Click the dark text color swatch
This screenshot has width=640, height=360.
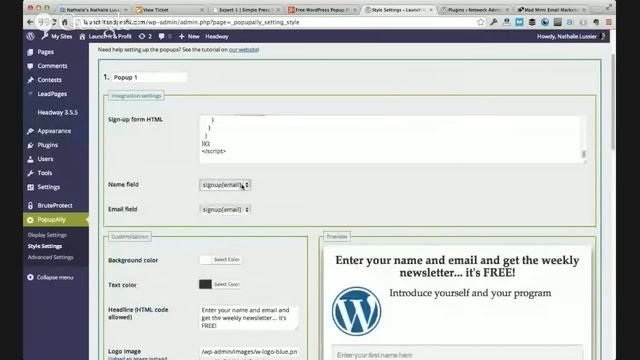[x=205, y=284]
